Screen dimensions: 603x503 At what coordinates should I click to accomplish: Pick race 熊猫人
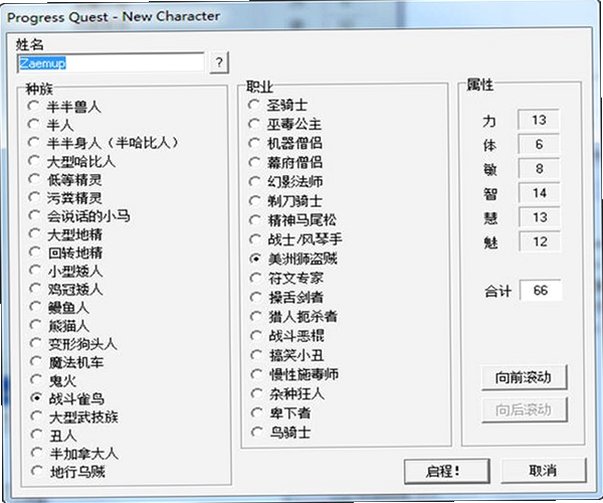[60, 326]
